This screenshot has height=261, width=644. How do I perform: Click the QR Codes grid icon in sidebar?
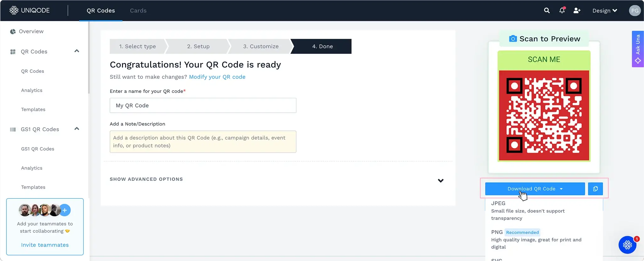click(13, 52)
